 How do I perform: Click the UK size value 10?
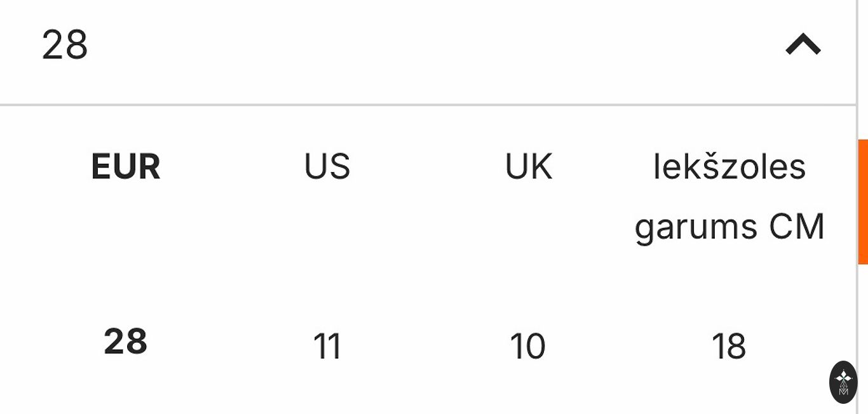[528, 347]
